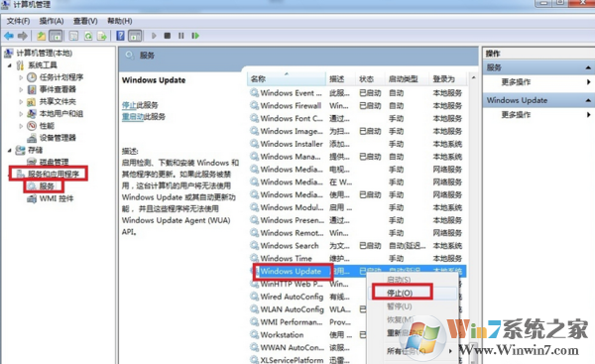This screenshot has height=364, width=595.
Task: Sort by the 名称 column header
Action: click(x=287, y=79)
